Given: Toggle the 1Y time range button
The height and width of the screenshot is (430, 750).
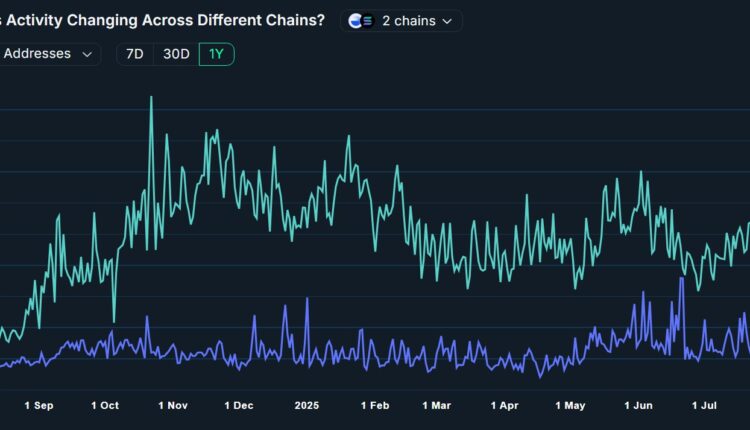Looking at the screenshot, I should (x=216, y=54).
